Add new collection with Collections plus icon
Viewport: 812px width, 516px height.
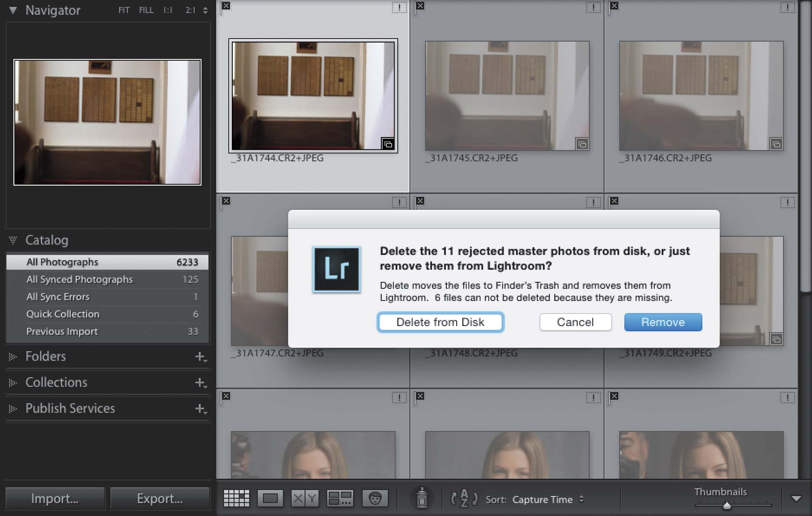201,383
